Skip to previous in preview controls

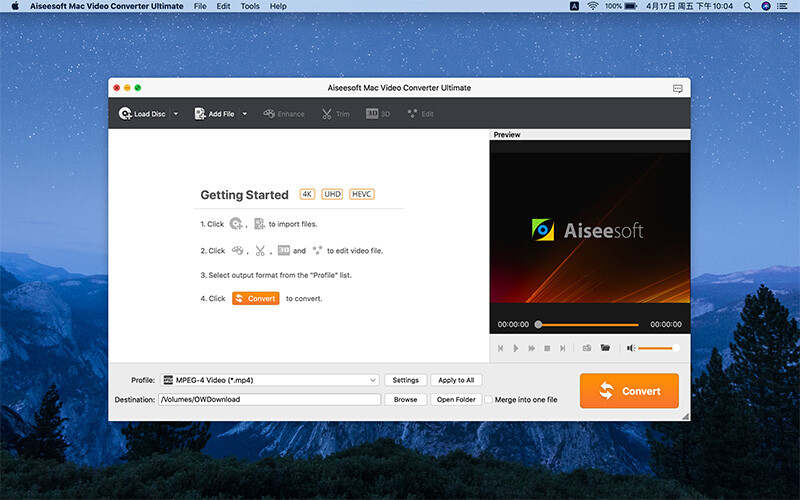tap(501, 348)
